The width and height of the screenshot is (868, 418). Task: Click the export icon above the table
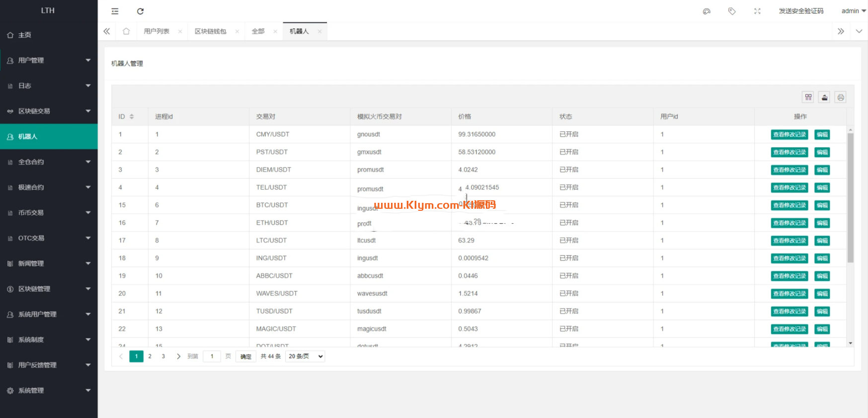[x=824, y=97]
